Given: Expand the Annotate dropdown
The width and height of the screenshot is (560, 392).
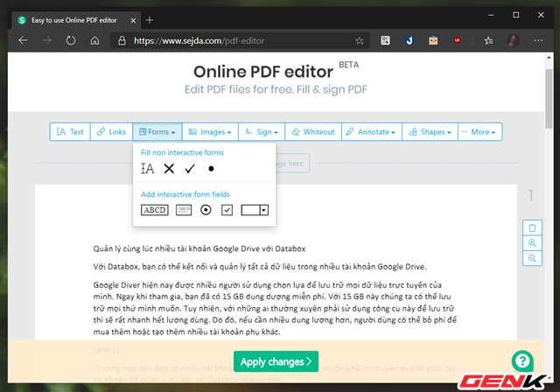Looking at the screenshot, I should (372, 132).
